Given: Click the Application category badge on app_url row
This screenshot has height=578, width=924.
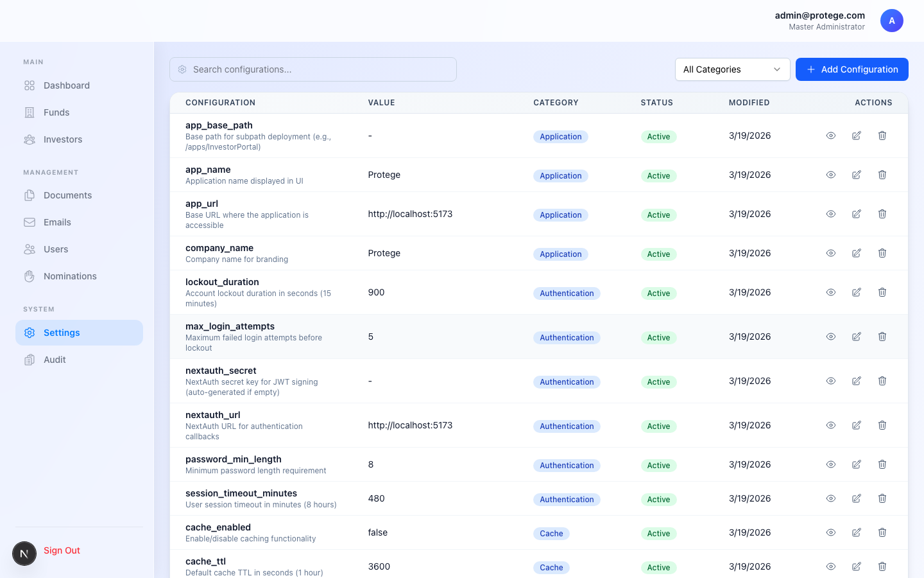Looking at the screenshot, I should click(560, 215).
